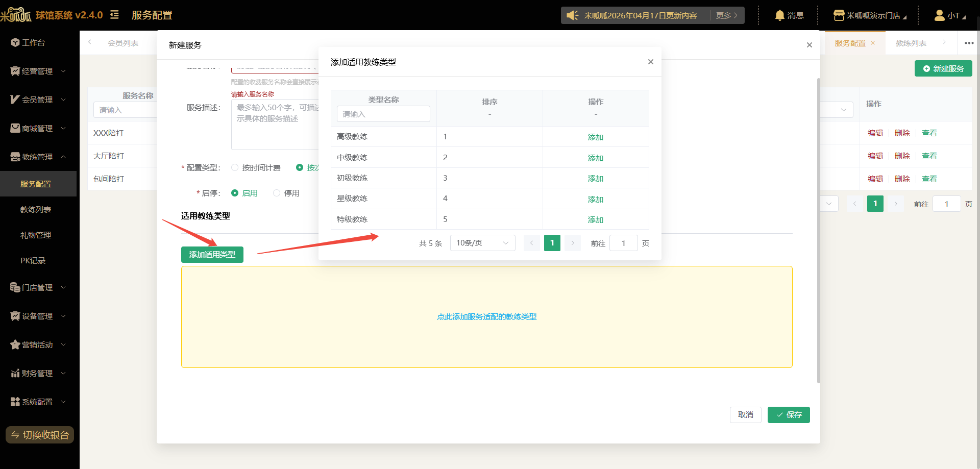Viewport: 980px width, 469px height.
Task: Click the 教练管理 sidebar icon
Action: click(15, 157)
